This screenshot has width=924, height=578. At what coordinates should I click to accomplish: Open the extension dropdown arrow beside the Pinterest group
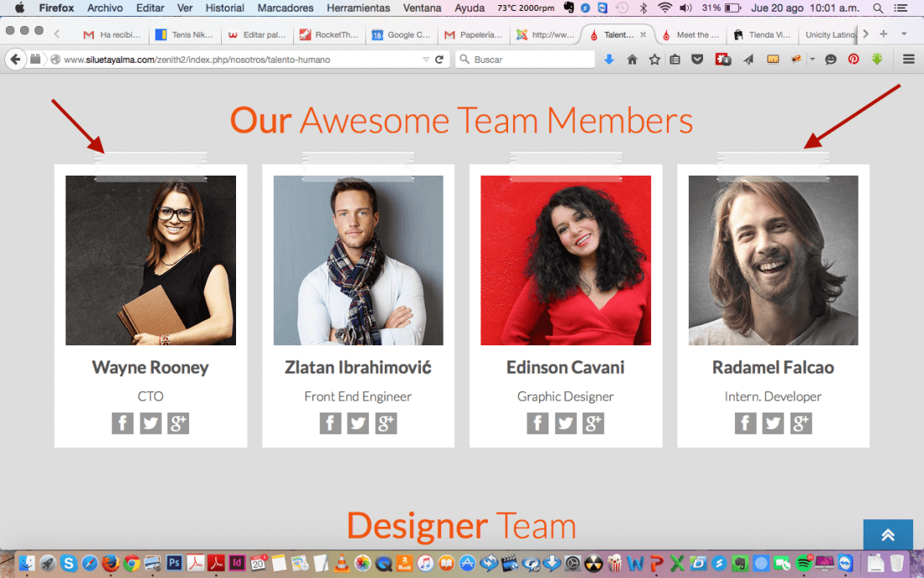click(812, 59)
